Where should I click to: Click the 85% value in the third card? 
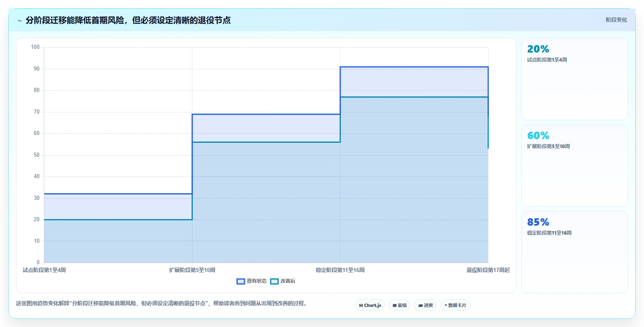pos(538,222)
